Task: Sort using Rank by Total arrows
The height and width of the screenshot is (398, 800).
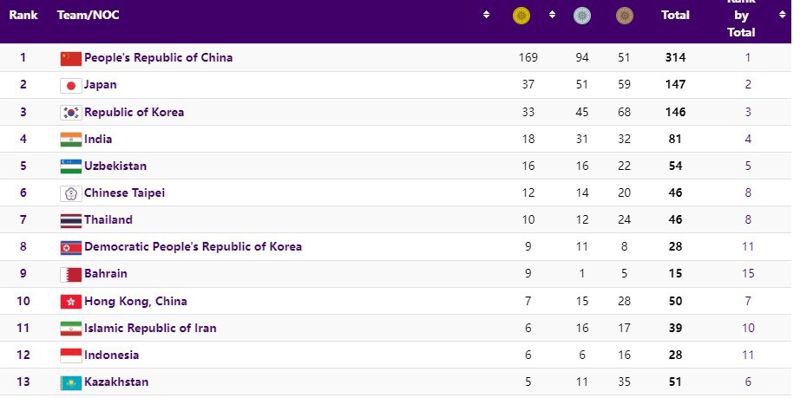Action: coord(782,15)
